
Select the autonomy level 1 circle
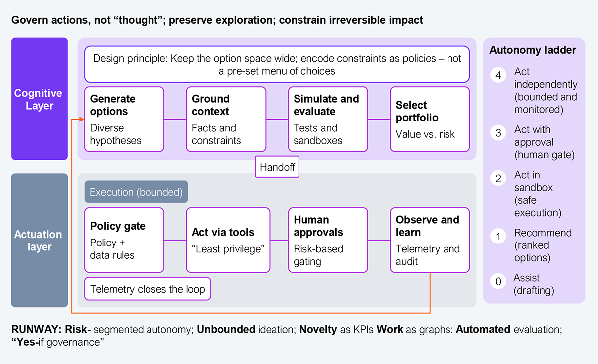point(498,236)
